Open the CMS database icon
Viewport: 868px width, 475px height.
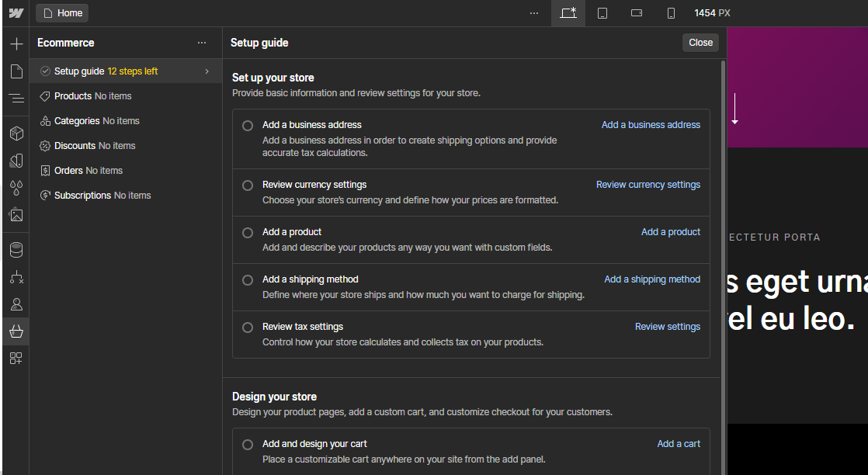point(16,250)
